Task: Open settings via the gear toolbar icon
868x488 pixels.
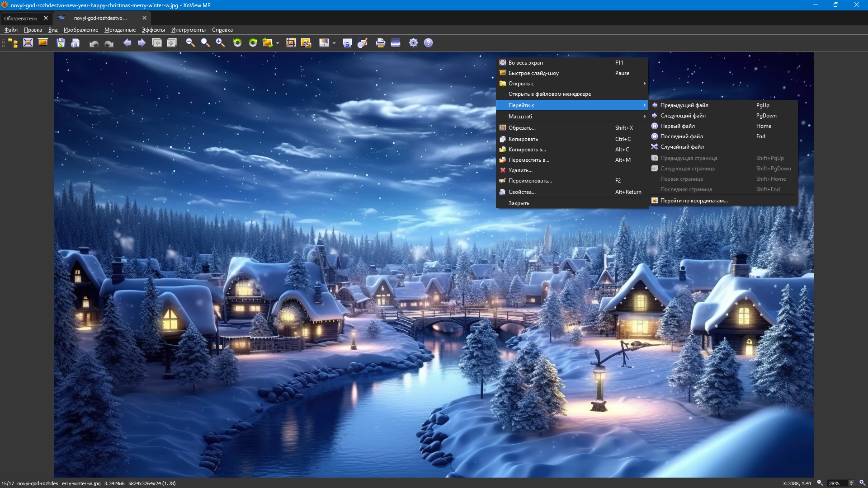Action: coord(413,43)
